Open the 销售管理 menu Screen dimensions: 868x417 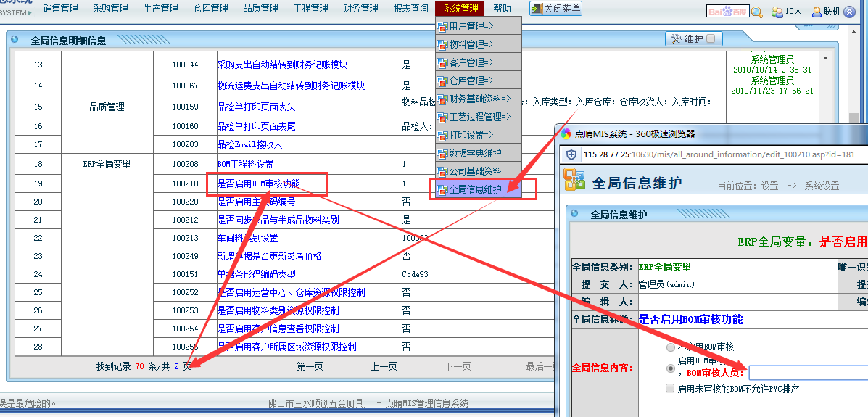pos(60,9)
